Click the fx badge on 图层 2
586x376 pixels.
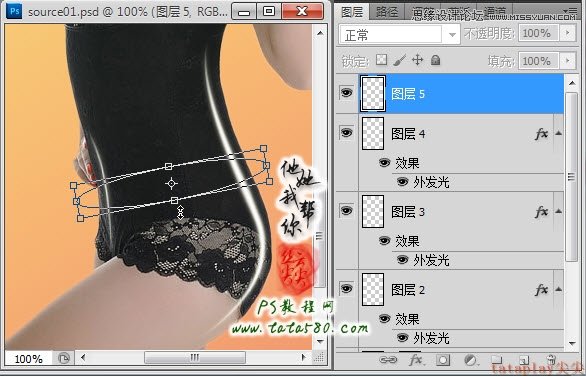[x=541, y=289]
